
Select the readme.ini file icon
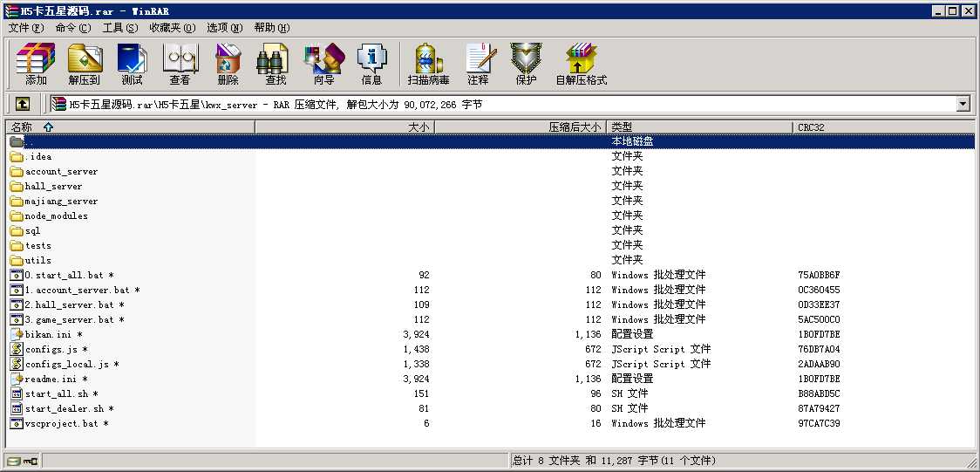point(17,379)
